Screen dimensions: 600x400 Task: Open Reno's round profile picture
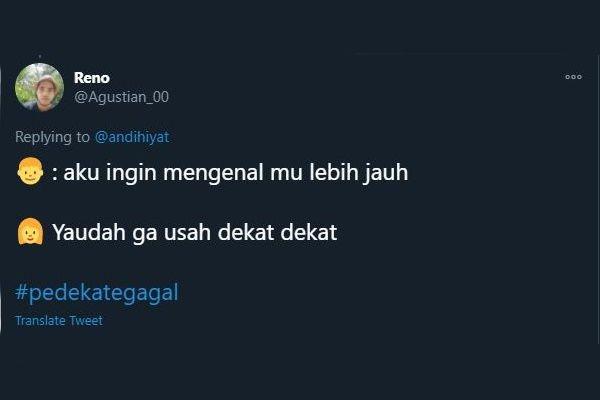pyautogui.click(x=39, y=87)
